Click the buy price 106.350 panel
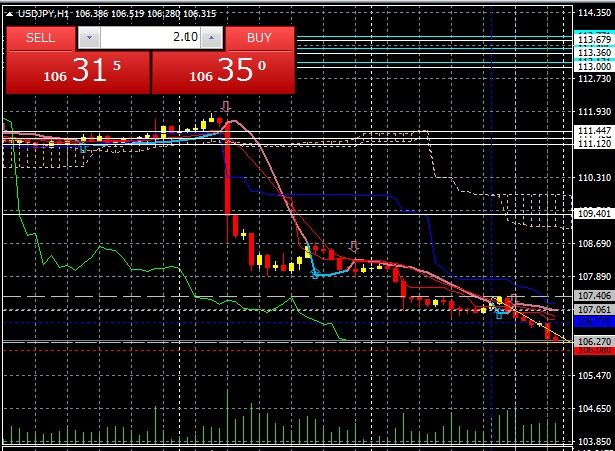The height and width of the screenshot is (451, 615). point(223,73)
